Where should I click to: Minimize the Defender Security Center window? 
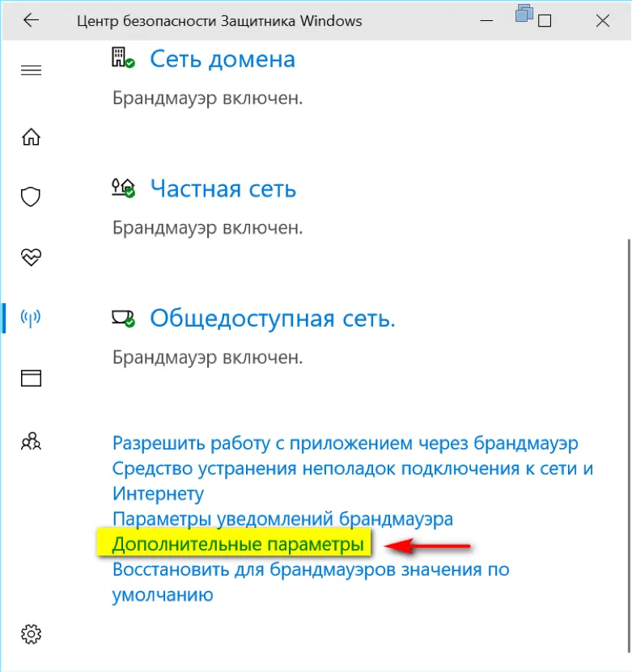(486, 20)
